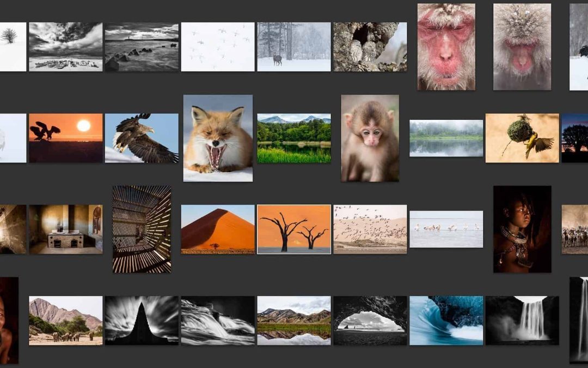Viewport: 588px width, 368px height.
Task: Open the flock of birds over sand photo
Action: (370, 229)
